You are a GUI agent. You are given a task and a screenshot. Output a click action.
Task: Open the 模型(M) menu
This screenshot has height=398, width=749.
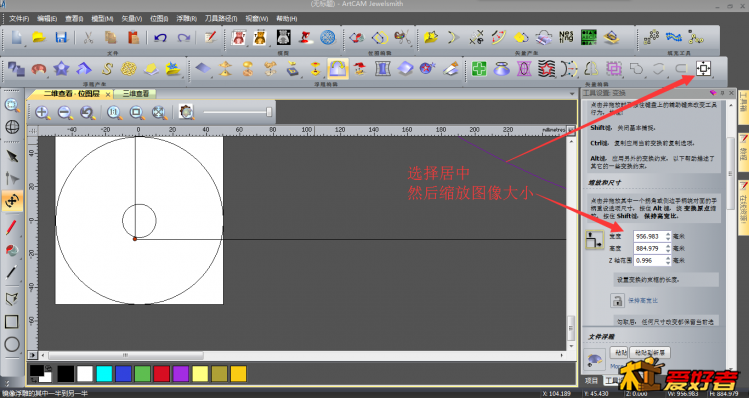102,19
